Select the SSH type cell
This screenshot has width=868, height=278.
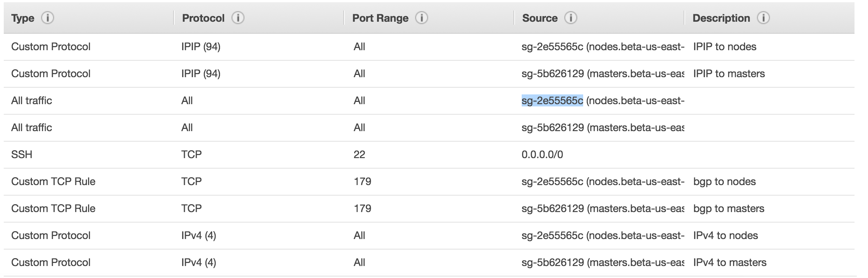pos(22,154)
